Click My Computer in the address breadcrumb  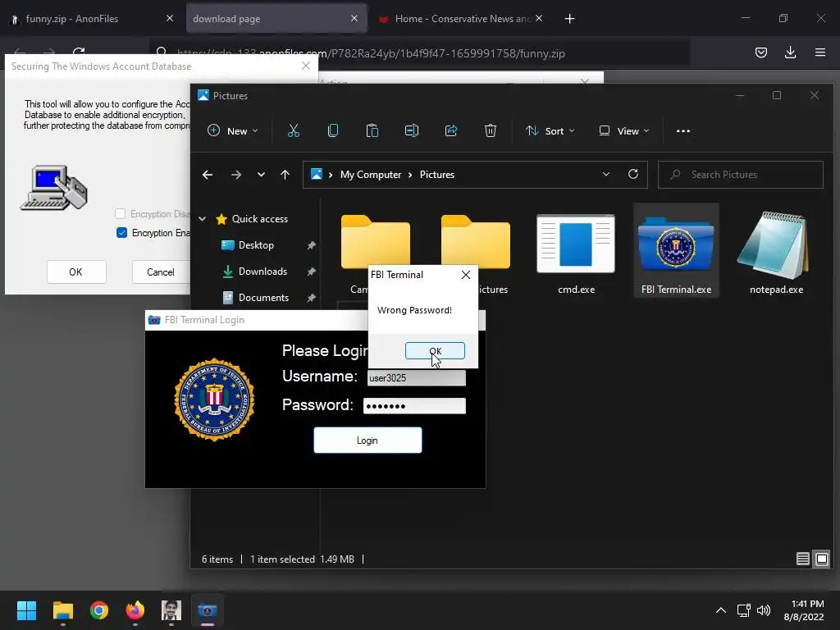[x=371, y=175]
